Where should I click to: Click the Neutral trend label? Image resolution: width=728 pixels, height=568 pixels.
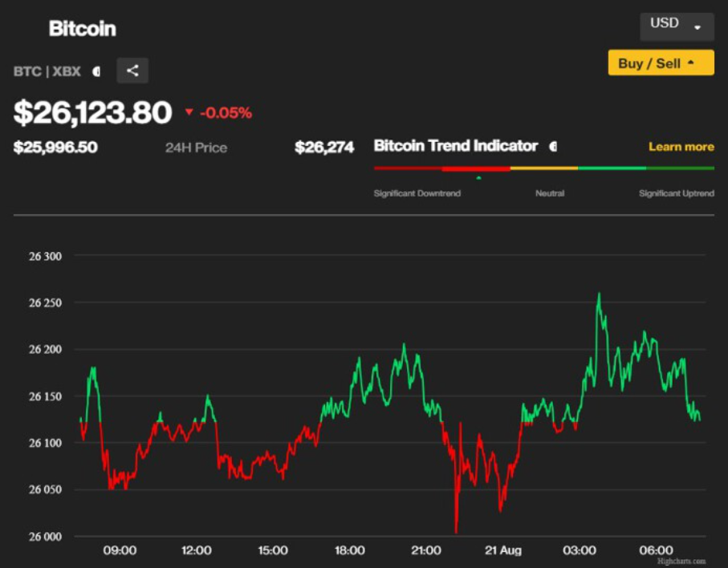[x=550, y=193]
